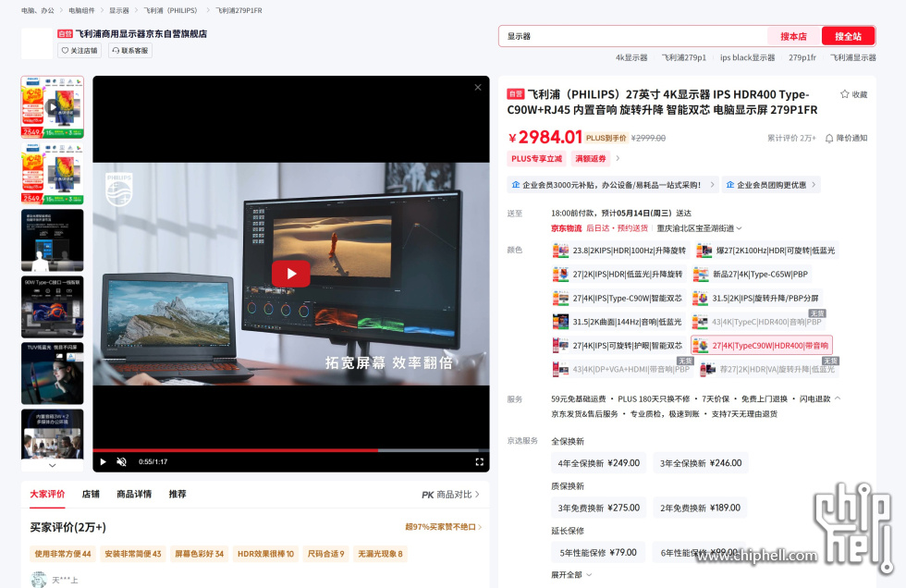Select the 90W Type-C thumbnail
Viewport: 906px width, 588px height.
(53, 307)
